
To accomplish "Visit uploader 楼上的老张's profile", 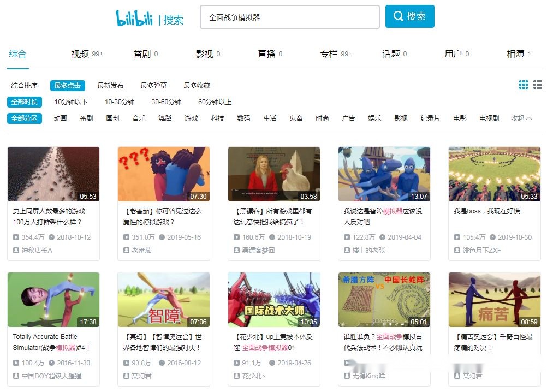I will pos(368,250).
